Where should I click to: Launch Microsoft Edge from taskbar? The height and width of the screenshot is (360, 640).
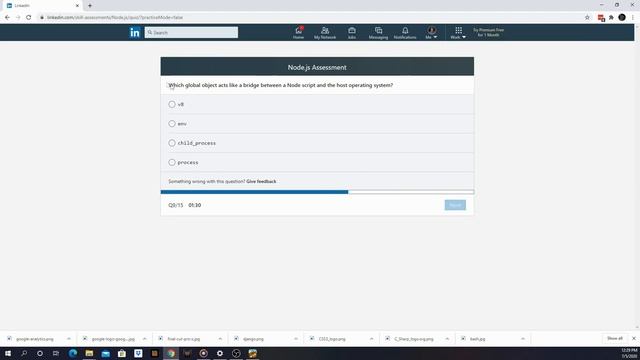(73, 353)
